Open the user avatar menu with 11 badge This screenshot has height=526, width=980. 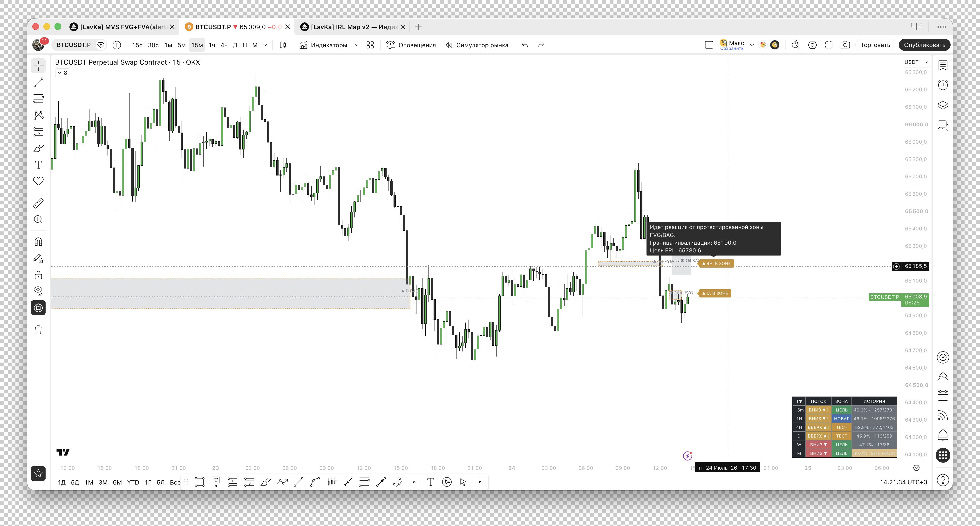click(x=40, y=45)
